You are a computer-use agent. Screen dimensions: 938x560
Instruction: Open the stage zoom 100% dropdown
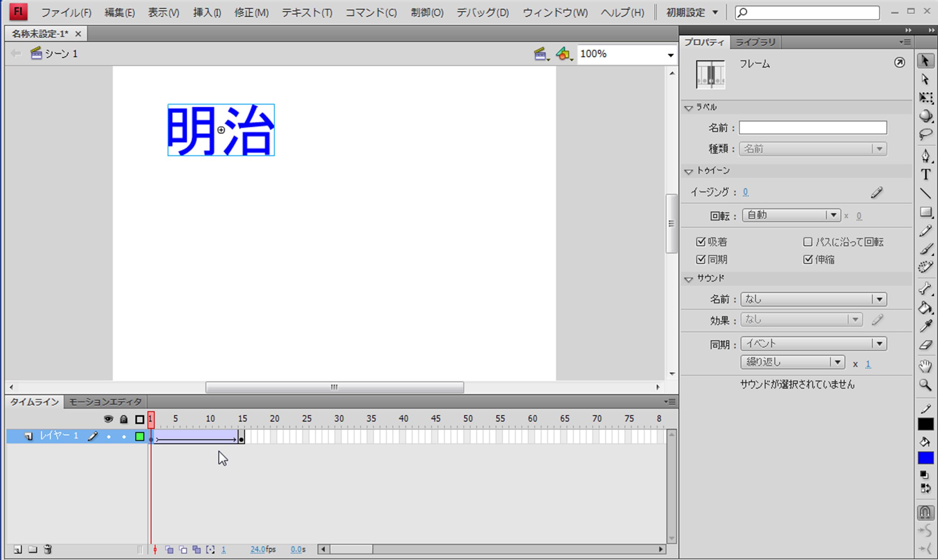pyautogui.click(x=670, y=55)
